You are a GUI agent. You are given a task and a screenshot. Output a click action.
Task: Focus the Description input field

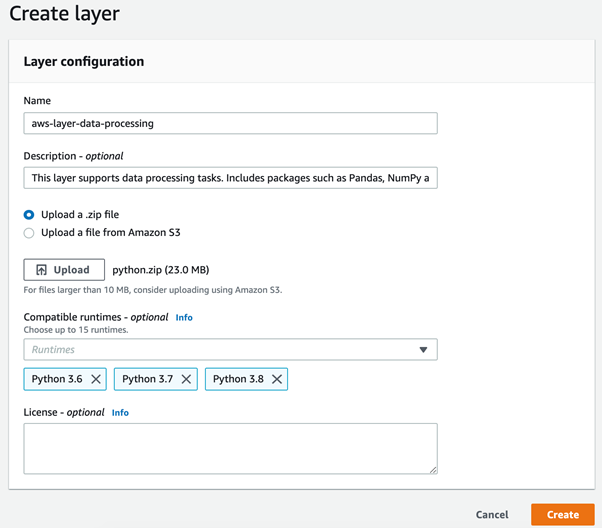tap(230, 178)
